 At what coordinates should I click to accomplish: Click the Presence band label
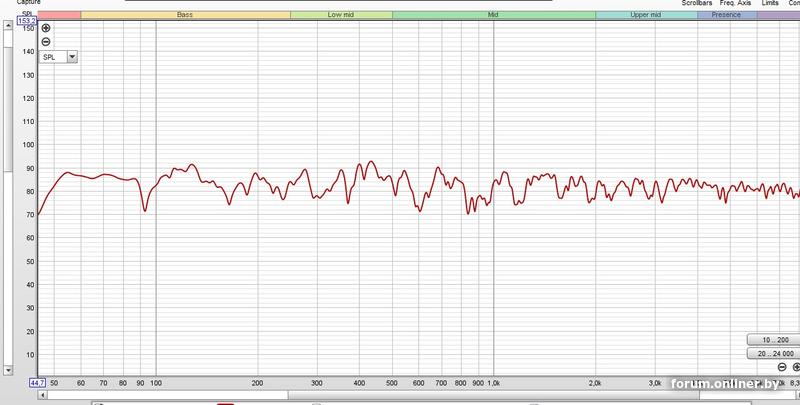(x=727, y=15)
